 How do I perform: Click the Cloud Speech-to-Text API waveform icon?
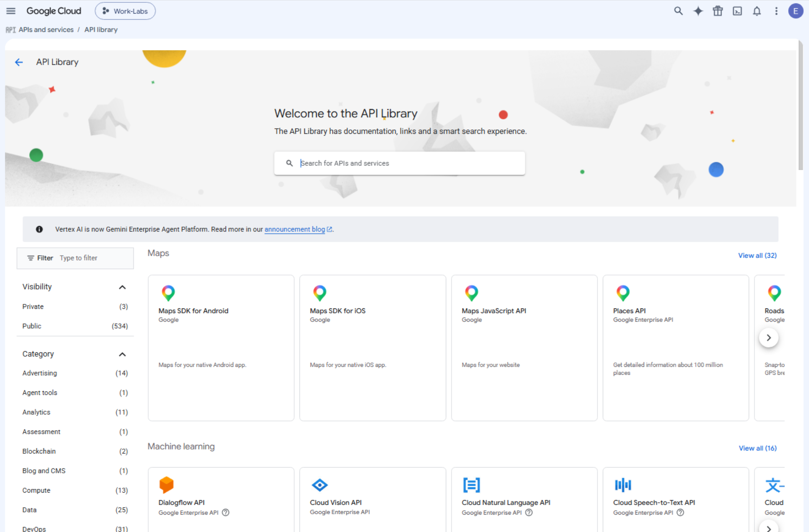click(623, 485)
